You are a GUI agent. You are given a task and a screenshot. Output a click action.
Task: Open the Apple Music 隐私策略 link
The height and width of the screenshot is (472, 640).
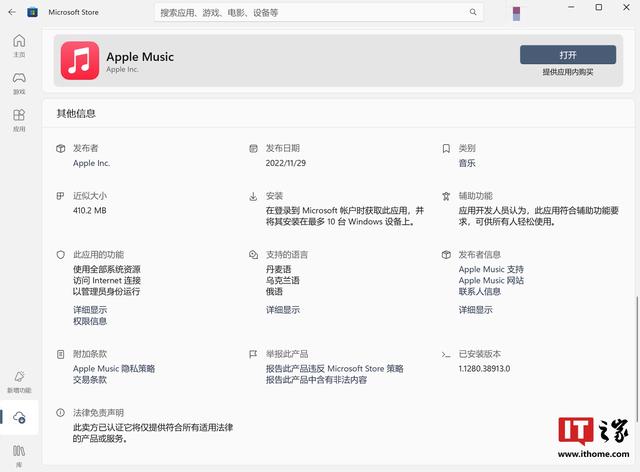(x=114, y=369)
